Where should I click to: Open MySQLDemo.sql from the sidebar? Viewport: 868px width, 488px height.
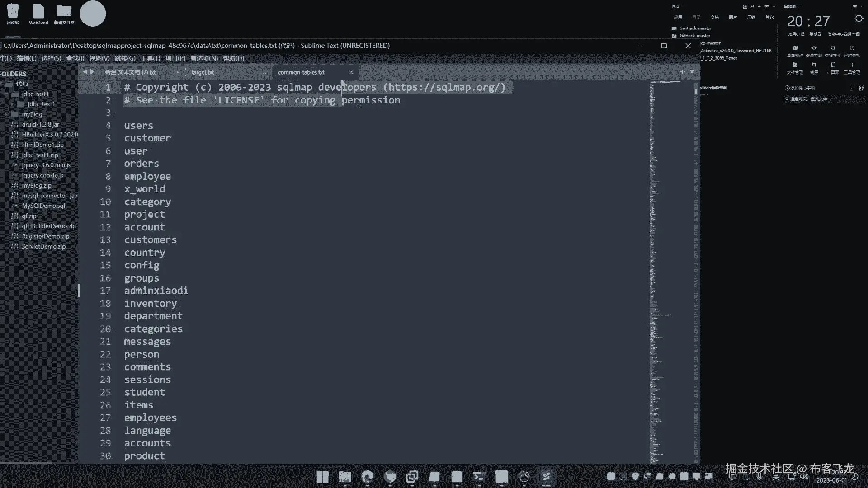coord(43,206)
